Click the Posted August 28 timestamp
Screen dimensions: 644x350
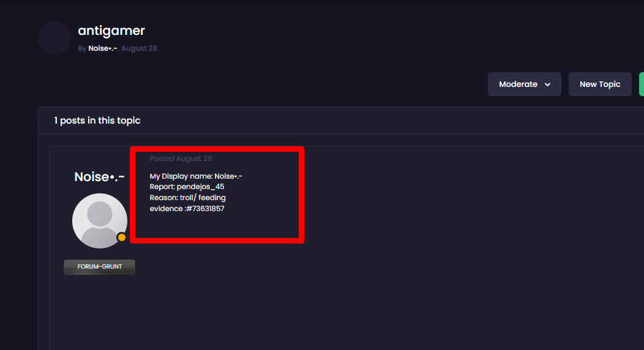(181, 158)
